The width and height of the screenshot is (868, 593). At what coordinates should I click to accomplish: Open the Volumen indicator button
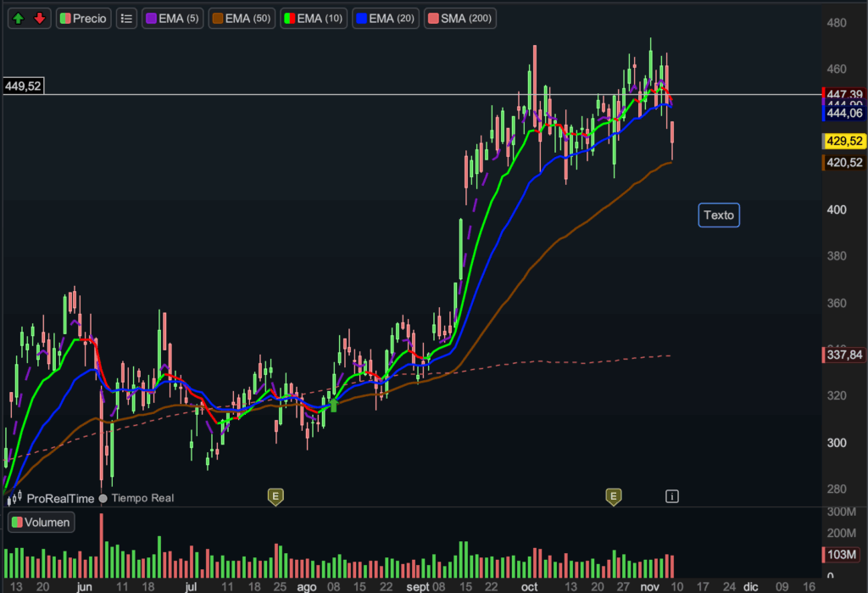pos(41,523)
